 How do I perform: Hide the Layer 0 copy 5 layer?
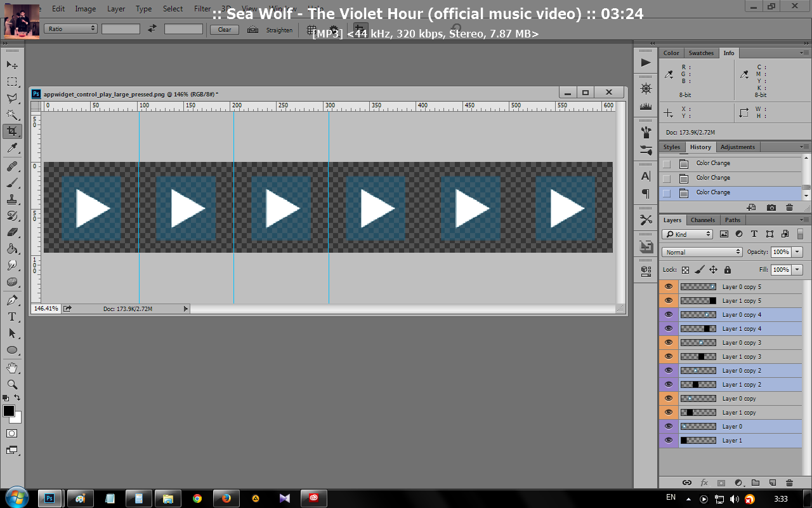pos(669,286)
